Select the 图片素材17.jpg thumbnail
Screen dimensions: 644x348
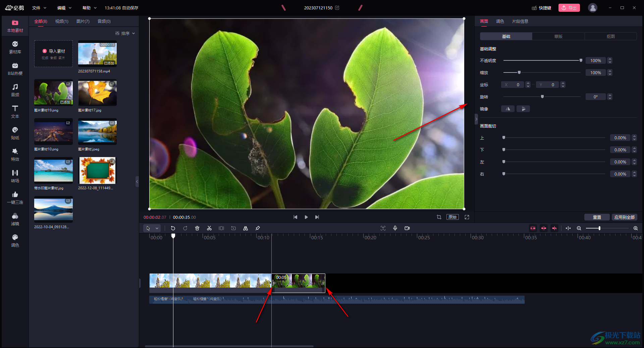(97, 93)
